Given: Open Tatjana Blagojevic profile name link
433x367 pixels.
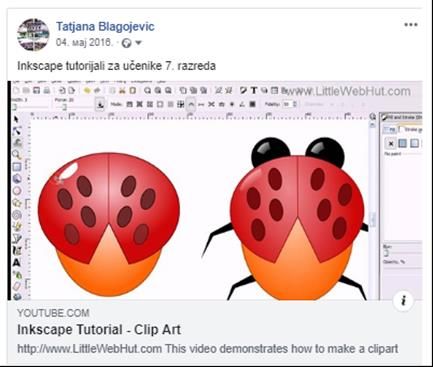Looking at the screenshot, I should click(x=105, y=26).
